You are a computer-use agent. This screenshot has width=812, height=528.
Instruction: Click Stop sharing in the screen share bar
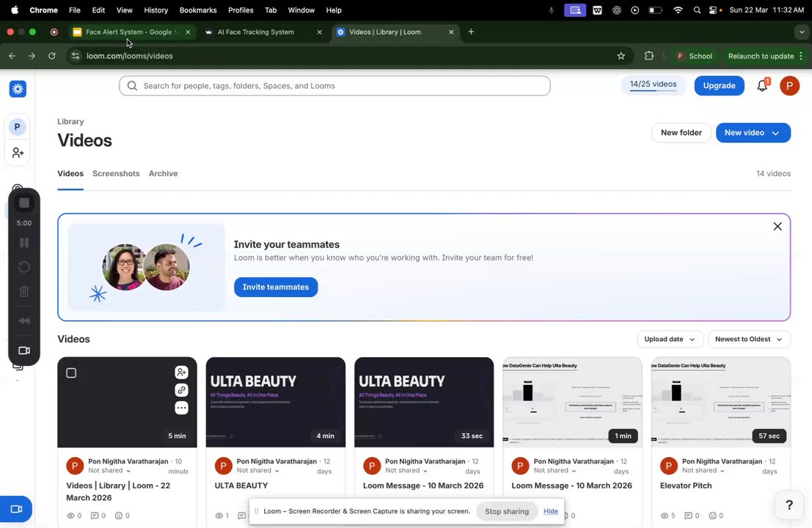click(x=506, y=511)
